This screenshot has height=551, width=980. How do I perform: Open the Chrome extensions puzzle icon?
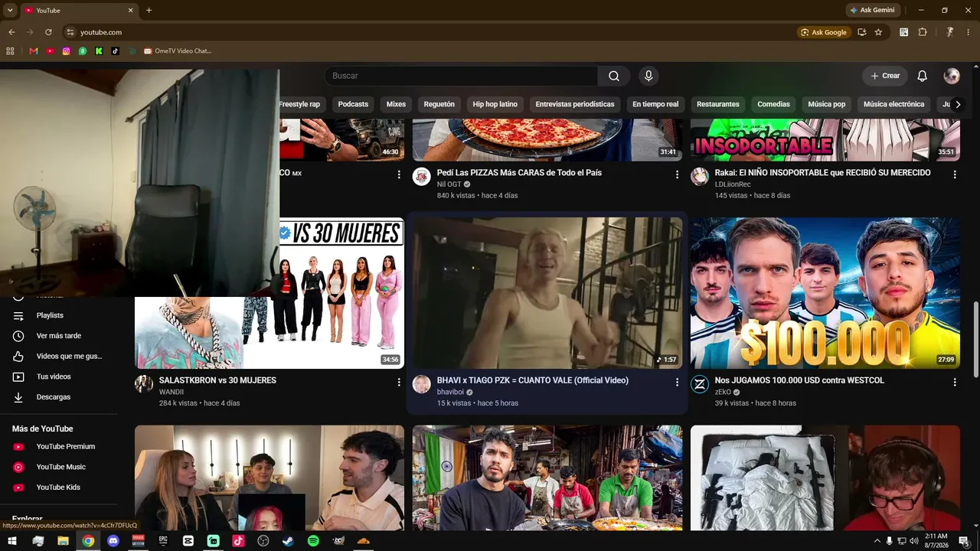pos(923,32)
